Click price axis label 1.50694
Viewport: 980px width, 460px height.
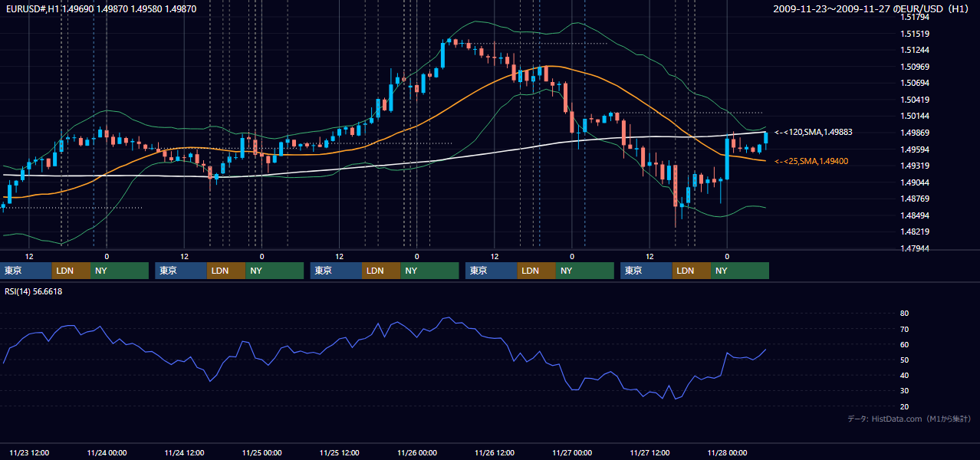(x=915, y=83)
